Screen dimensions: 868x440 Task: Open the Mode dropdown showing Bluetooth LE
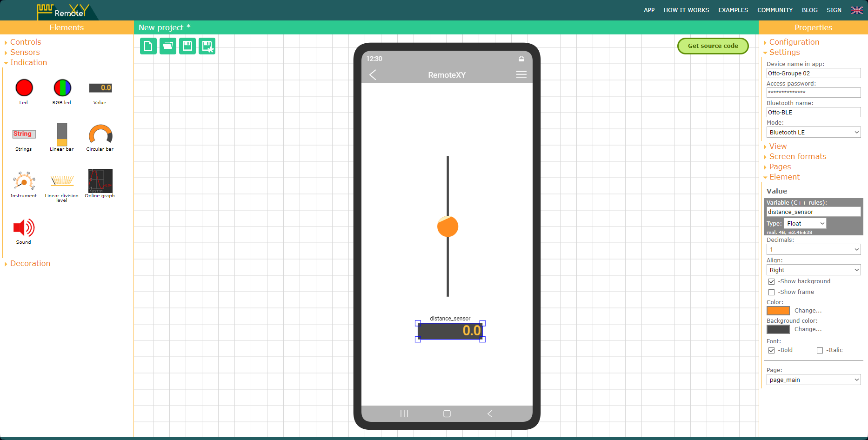pos(813,133)
